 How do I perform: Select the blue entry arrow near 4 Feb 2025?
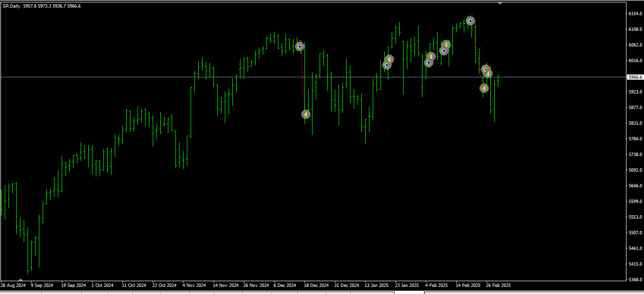point(428,62)
